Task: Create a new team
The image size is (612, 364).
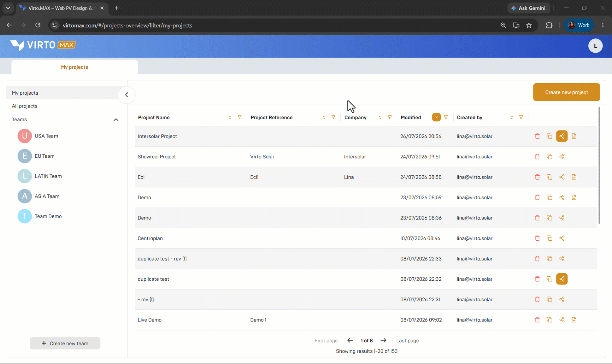Action: (65, 343)
